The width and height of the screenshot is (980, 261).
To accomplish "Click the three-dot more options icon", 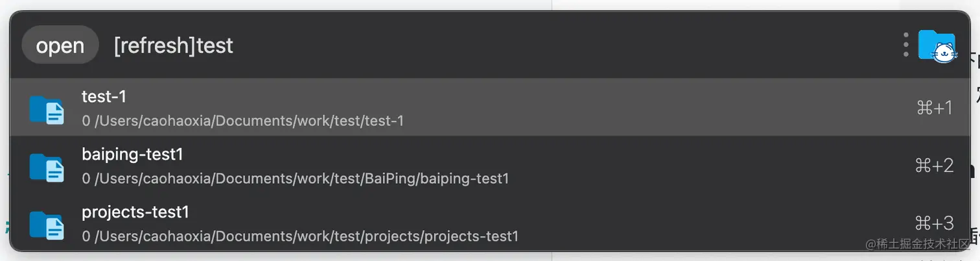I will (906, 45).
